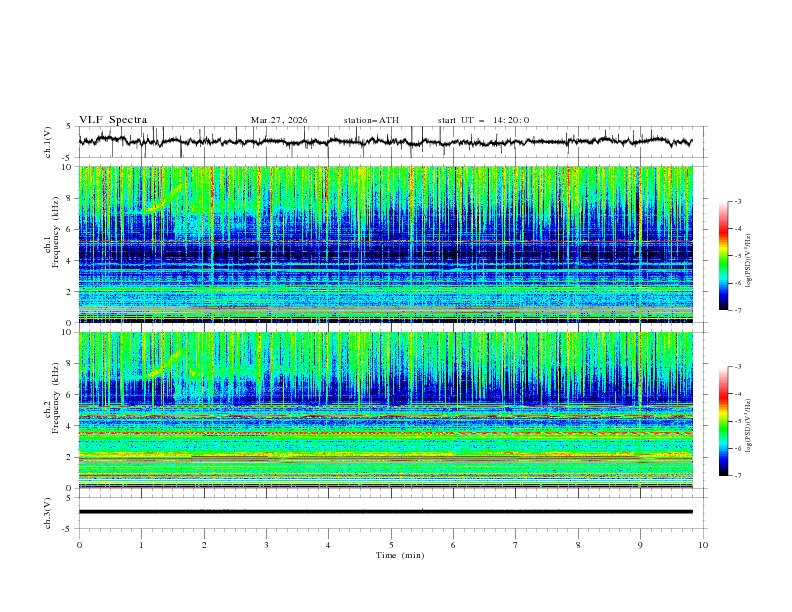This screenshot has width=792, height=612.
Task: Click the red 3.5 kHz line in ch.2 spectrogram
Action: 385,433
